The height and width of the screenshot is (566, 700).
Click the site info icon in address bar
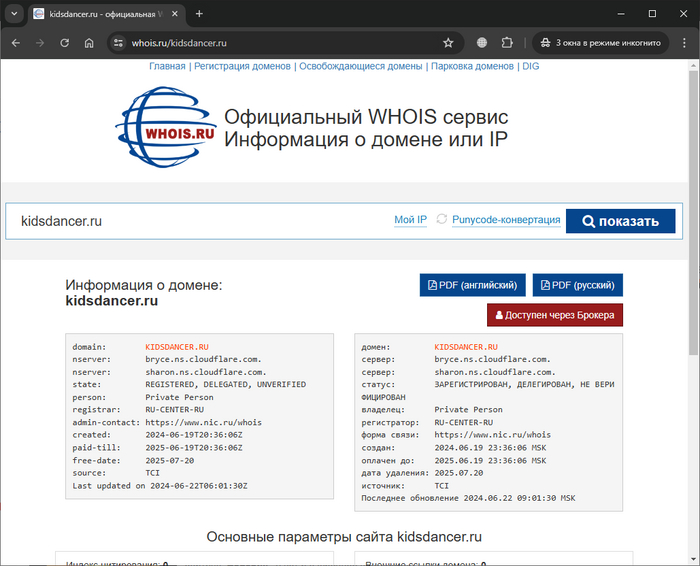(118, 43)
